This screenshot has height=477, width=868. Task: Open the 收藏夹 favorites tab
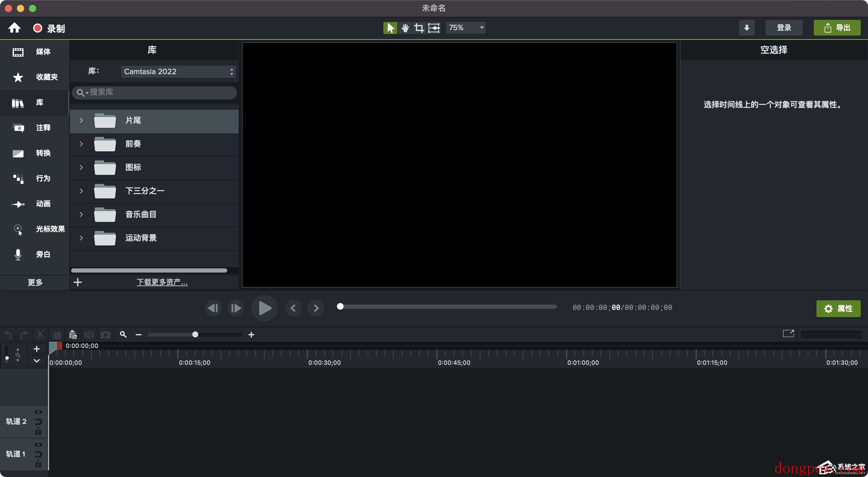tap(34, 77)
